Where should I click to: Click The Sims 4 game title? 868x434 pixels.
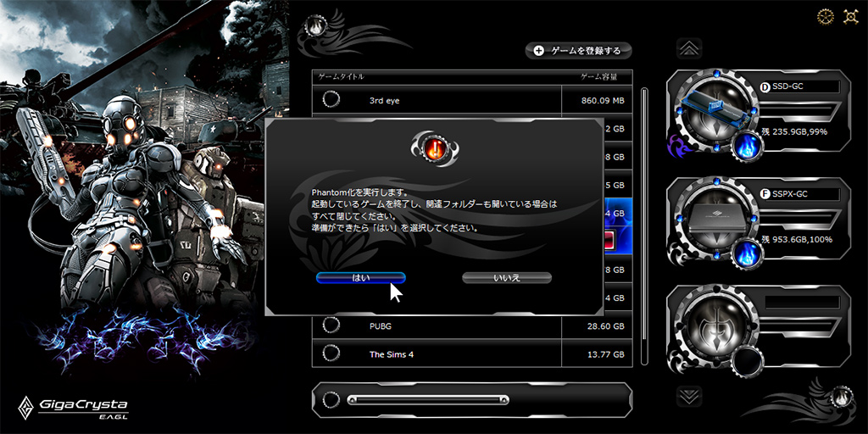point(392,354)
